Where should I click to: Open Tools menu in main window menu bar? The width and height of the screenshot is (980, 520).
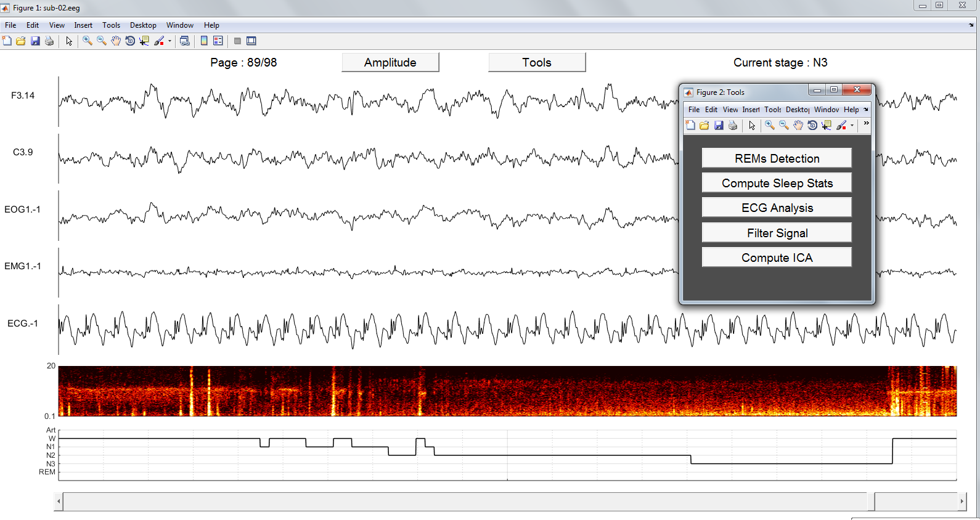point(111,25)
